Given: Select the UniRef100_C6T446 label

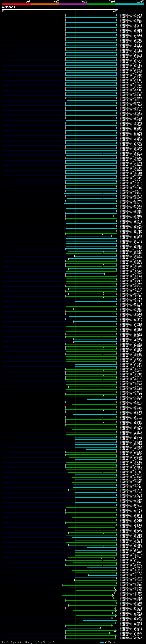Looking at the screenshot, I should pyautogui.click(x=131, y=299).
